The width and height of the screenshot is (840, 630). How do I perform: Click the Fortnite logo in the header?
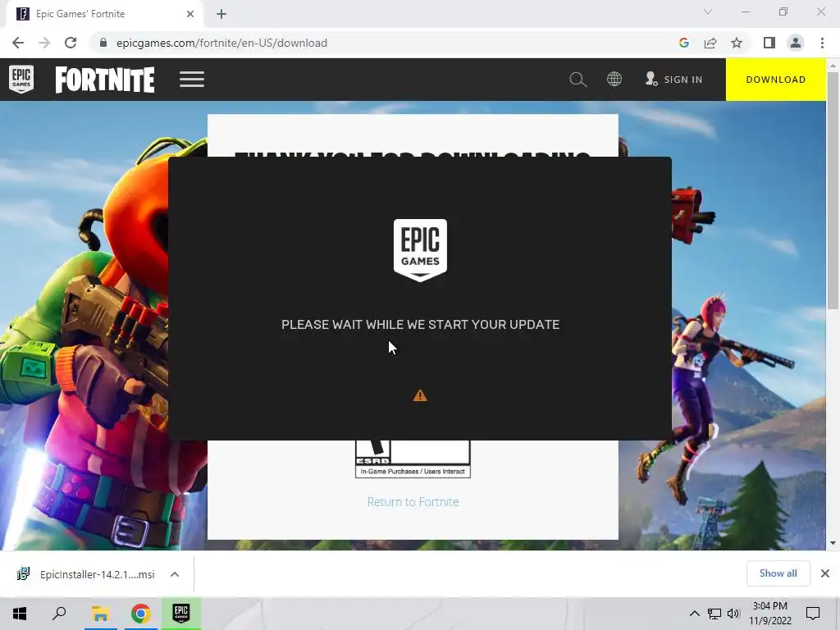[x=105, y=80]
